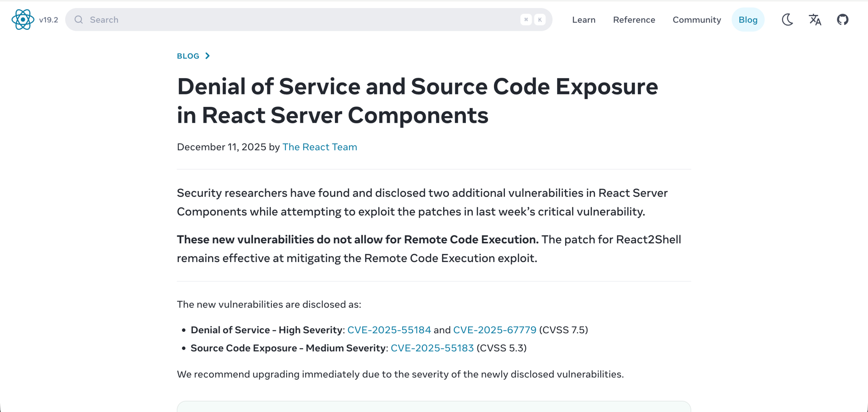
Task: Open the Learn navigation item
Action: (584, 20)
